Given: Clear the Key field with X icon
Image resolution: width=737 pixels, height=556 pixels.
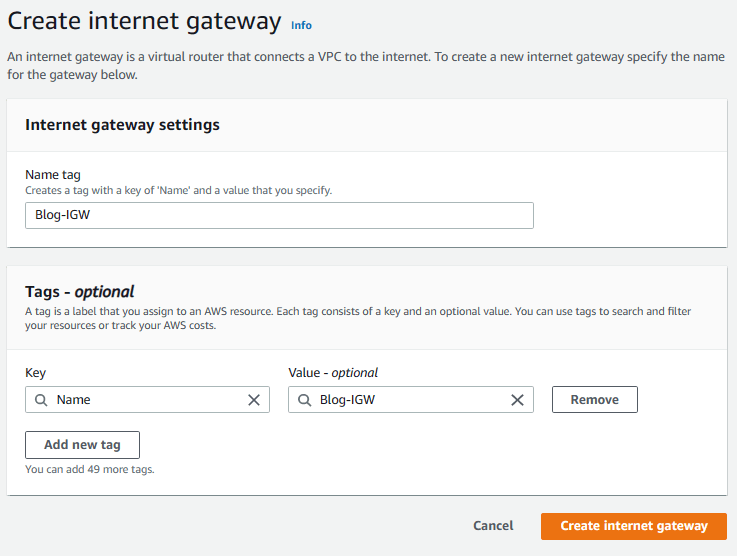Looking at the screenshot, I should click(254, 400).
